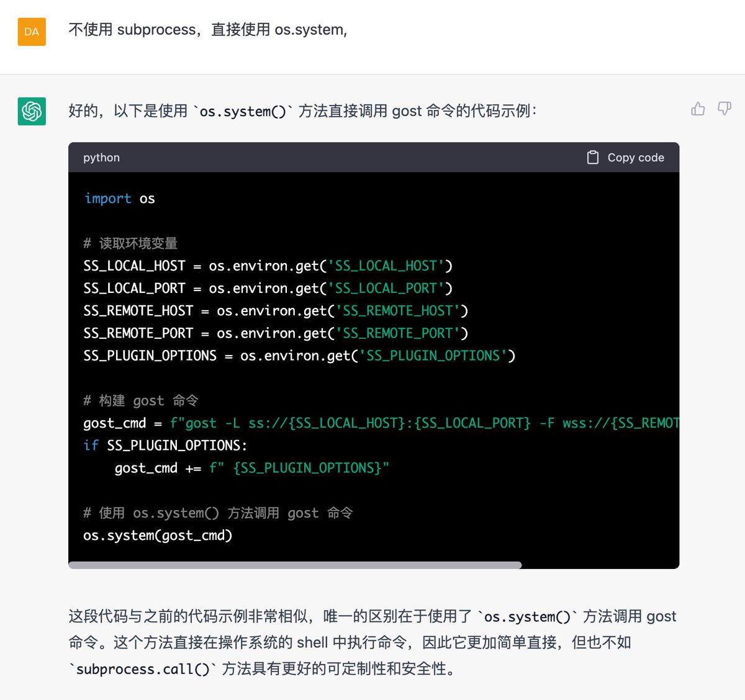Click the reply intro sentence starting '好的，以下是使用'
Image resolution: width=745 pixels, height=700 pixels.
(302, 111)
